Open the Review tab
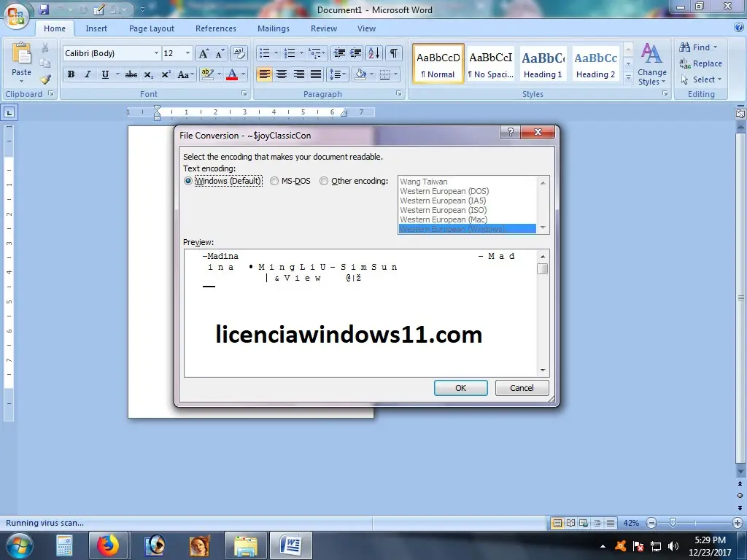This screenshot has width=747, height=560. click(324, 28)
